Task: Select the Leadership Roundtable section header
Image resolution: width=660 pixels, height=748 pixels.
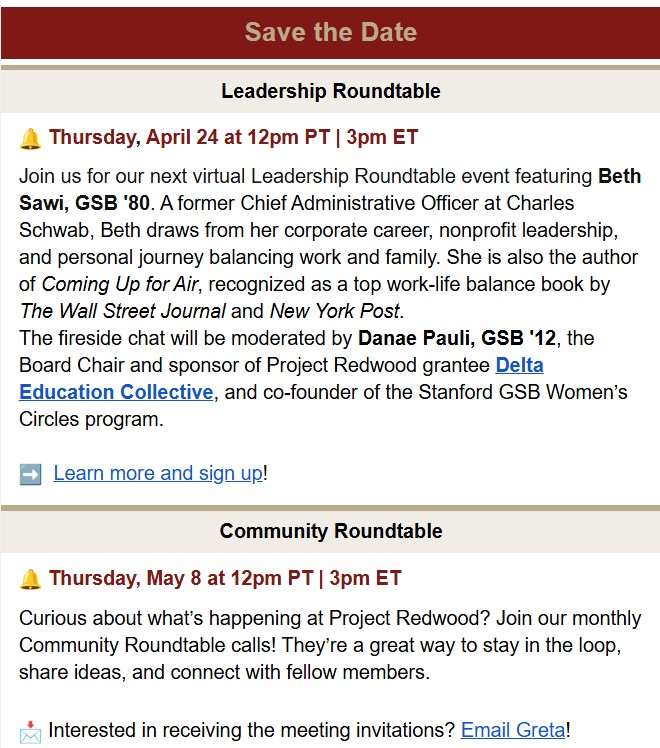Action: (x=330, y=91)
